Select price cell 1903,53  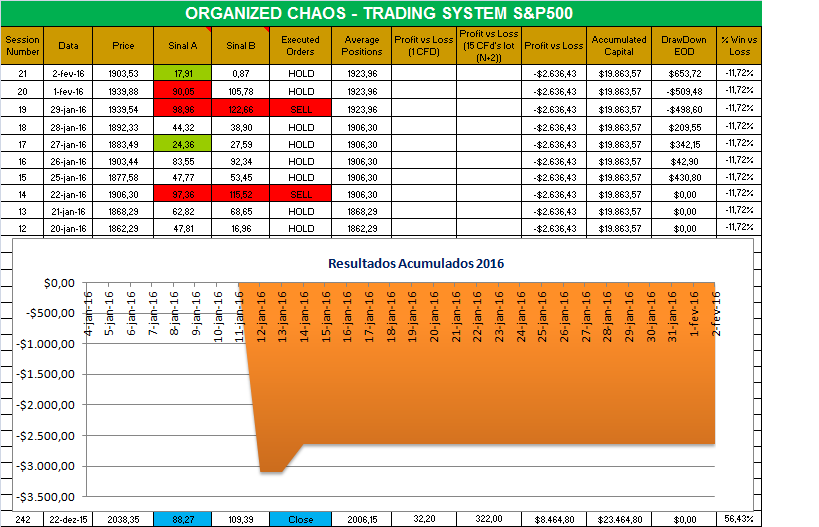pos(123,73)
